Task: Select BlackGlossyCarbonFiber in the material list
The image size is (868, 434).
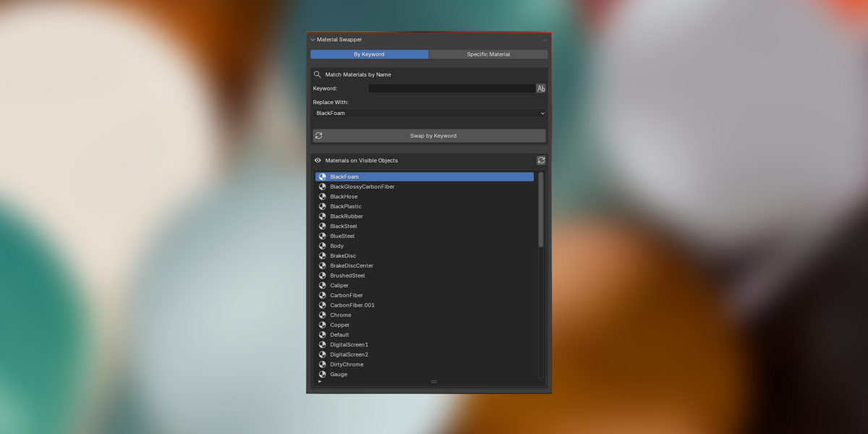Action: [x=425, y=187]
